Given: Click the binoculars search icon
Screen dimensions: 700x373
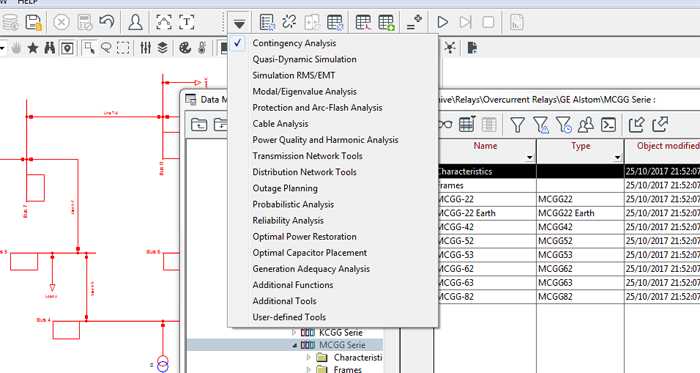Looking at the screenshot, I should coord(50,48).
